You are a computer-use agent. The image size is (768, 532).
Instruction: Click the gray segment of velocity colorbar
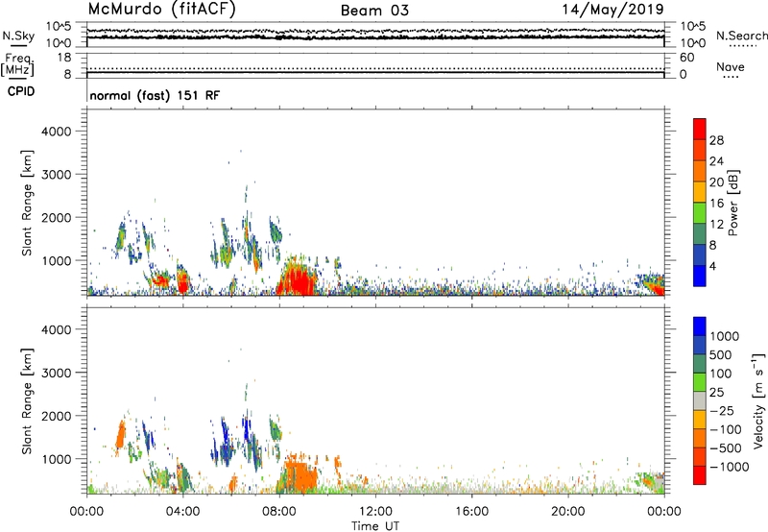[700, 400]
